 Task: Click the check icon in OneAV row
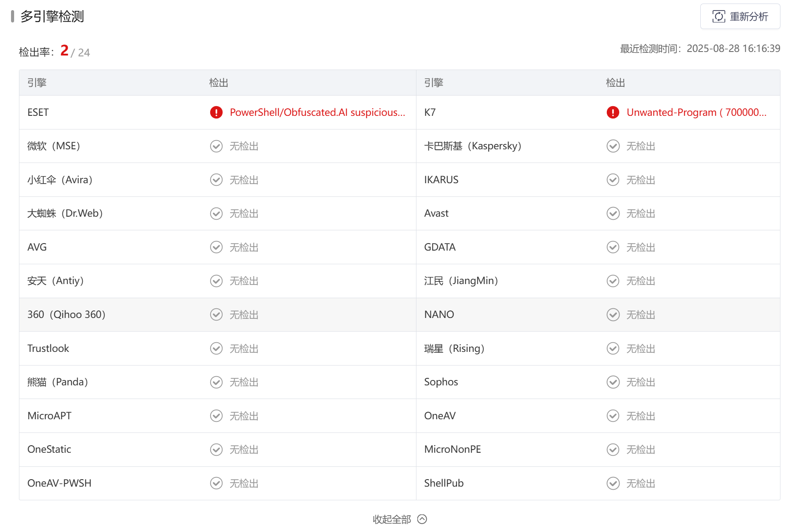coord(613,416)
